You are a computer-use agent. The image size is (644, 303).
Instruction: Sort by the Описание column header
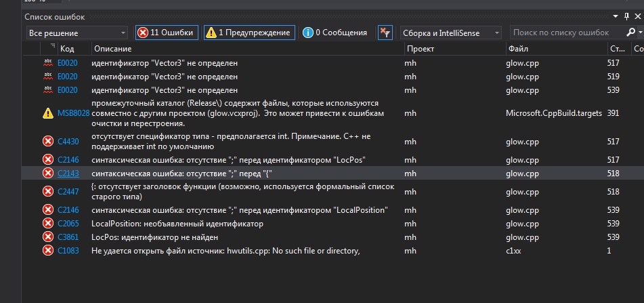pyautogui.click(x=248, y=49)
